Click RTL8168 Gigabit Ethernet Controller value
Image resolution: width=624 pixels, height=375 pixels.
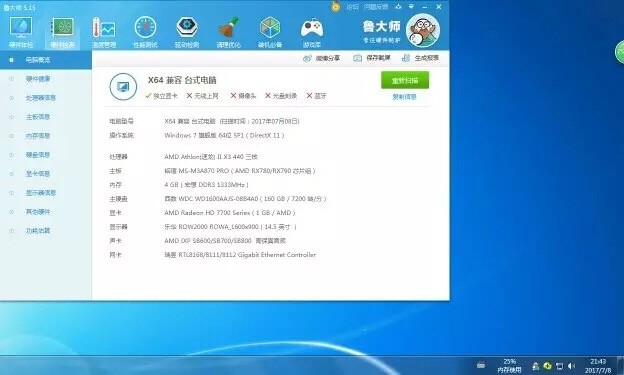pyautogui.click(x=240, y=255)
